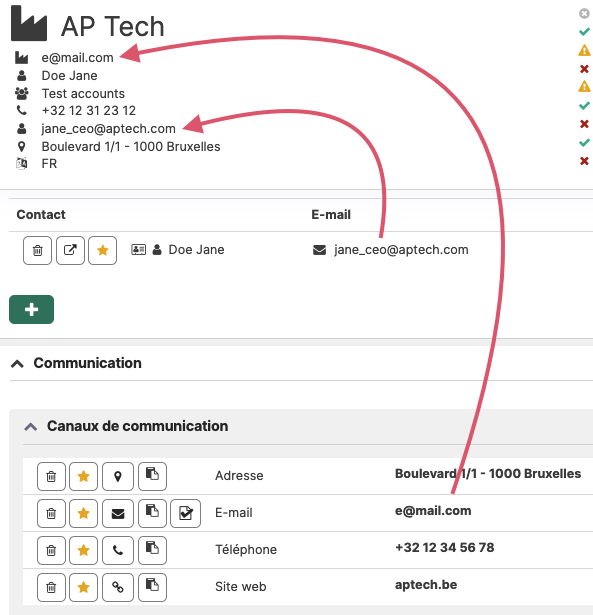Click the green plus button to add contact

(31, 309)
